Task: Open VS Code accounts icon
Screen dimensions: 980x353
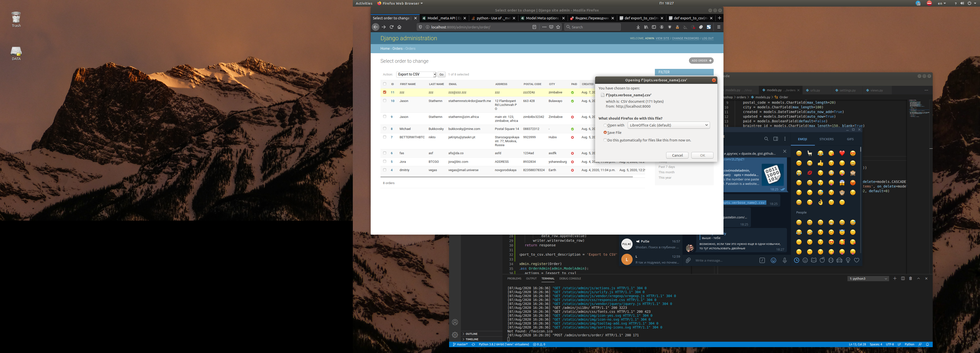Action: click(455, 322)
